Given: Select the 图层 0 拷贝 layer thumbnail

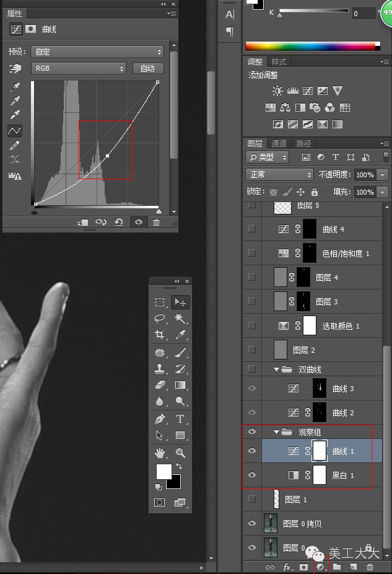Looking at the screenshot, I should point(270,523).
